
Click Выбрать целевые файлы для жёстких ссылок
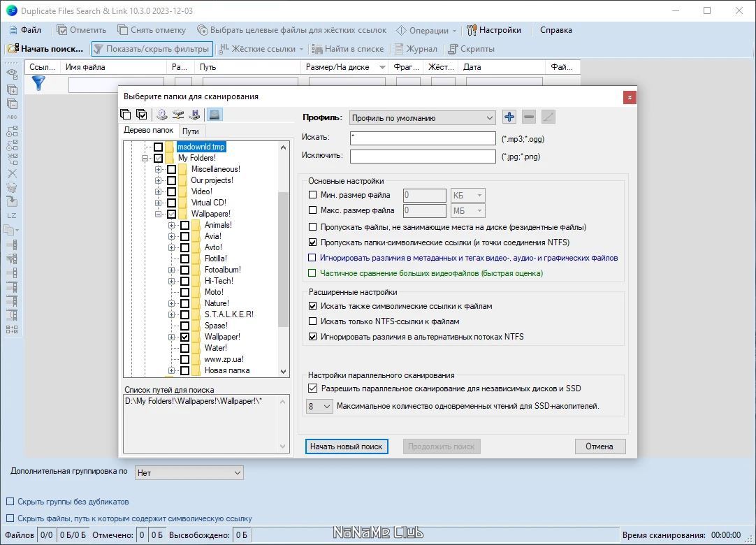coord(291,30)
